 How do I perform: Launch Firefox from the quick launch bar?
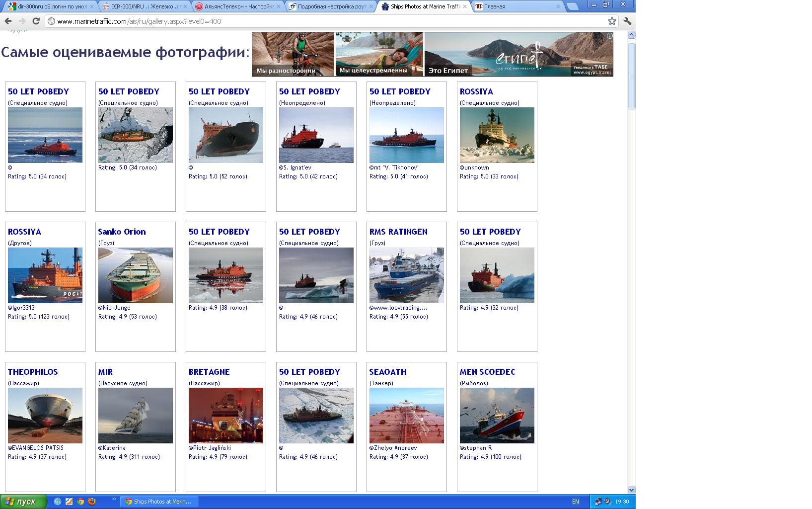tap(92, 502)
